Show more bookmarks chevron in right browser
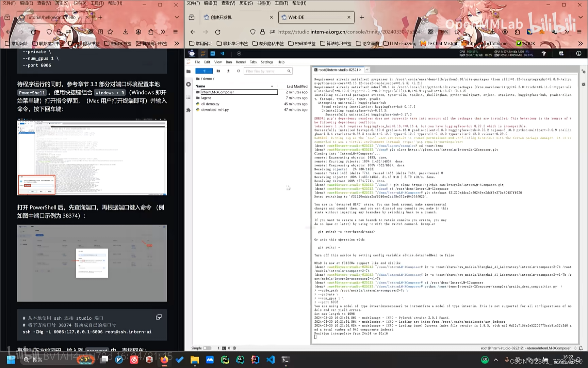This screenshot has height=368, width=588. click(x=581, y=43)
